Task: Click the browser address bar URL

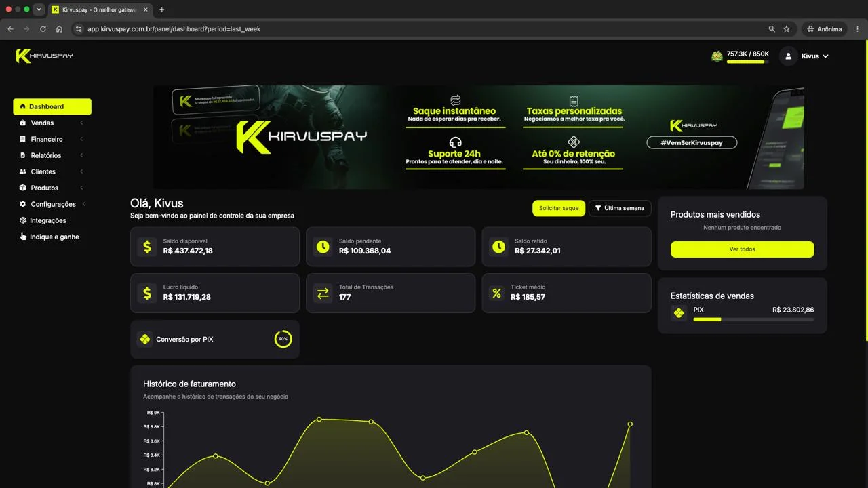Action: pos(174,29)
